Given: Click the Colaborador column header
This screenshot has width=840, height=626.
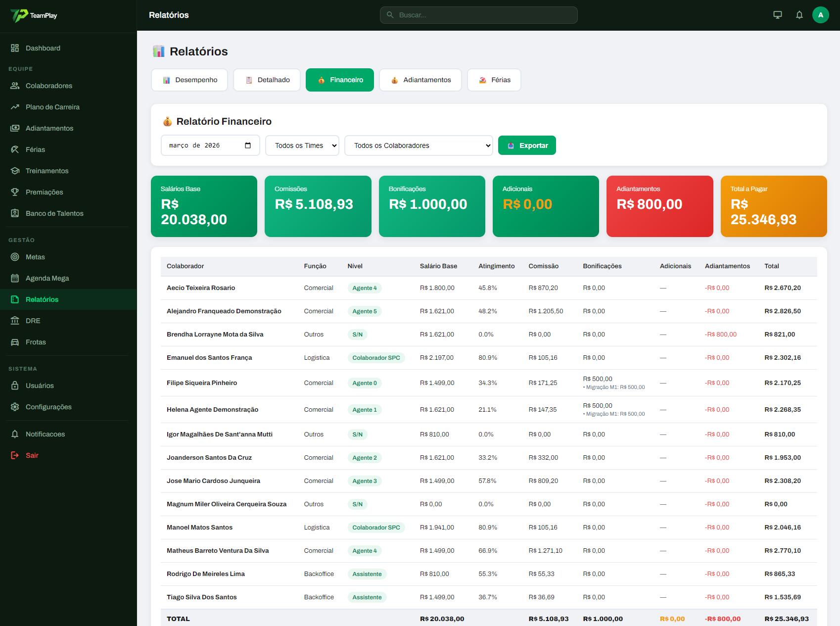Looking at the screenshot, I should coord(186,266).
